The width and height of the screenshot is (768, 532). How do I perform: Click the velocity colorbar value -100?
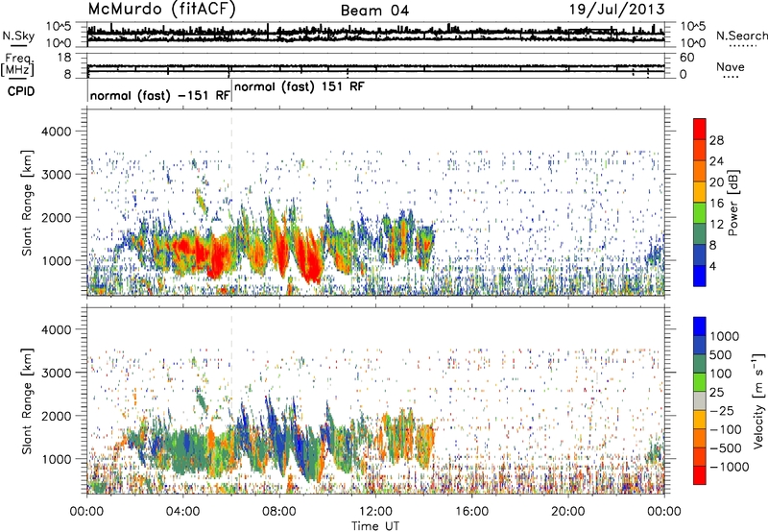pos(726,429)
